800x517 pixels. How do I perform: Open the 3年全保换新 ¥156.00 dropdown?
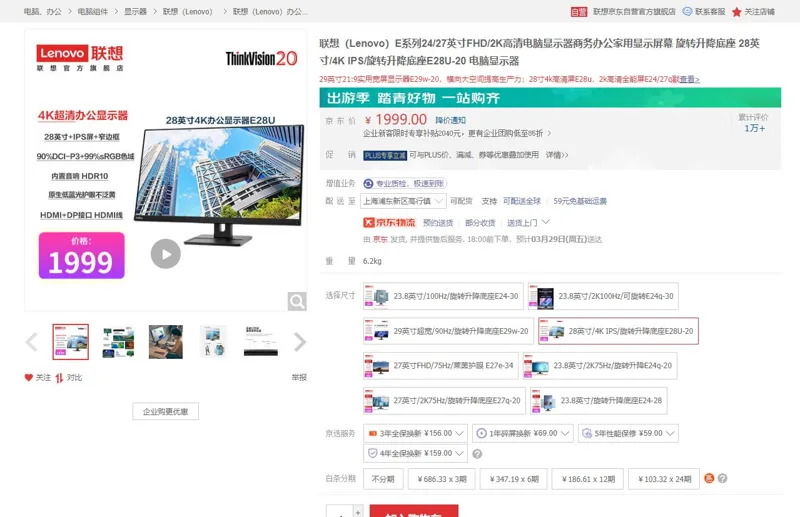(415, 433)
